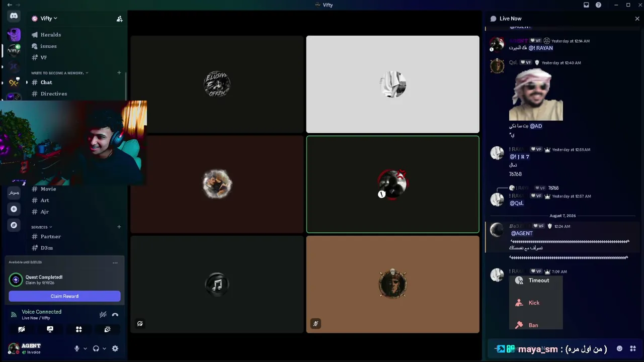Click the @AGENT mention in chat
644x362 pixels.
[522, 233]
